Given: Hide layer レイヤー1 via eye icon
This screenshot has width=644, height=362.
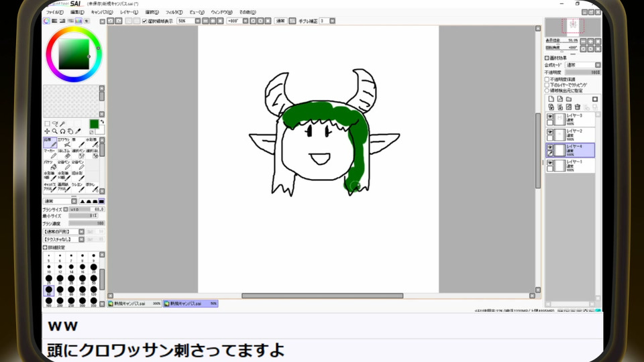Looking at the screenshot, I should (550, 163).
